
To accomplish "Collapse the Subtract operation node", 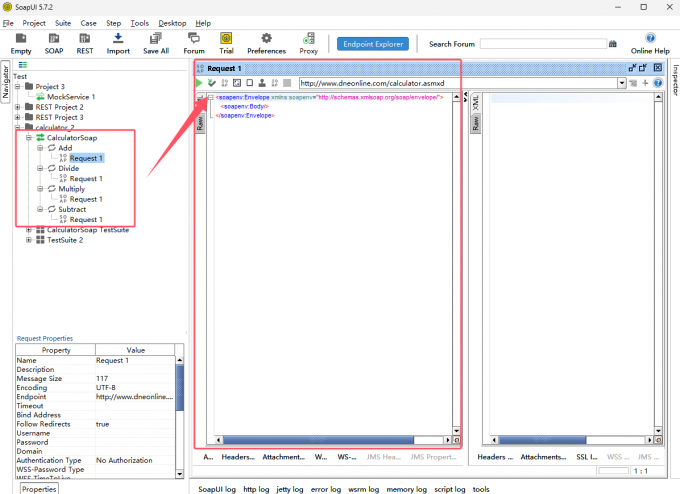I will coord(40,209).
